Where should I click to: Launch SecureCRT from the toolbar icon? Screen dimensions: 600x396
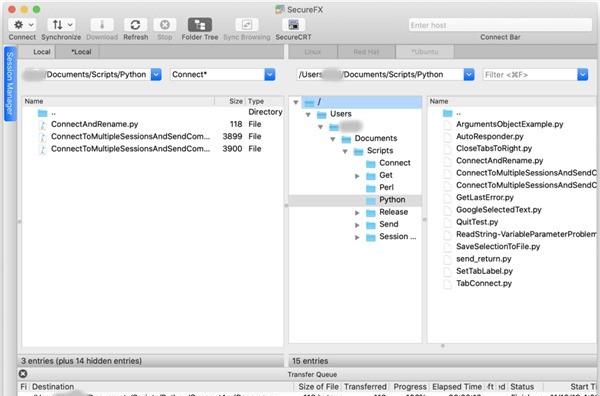coord(293,25)
